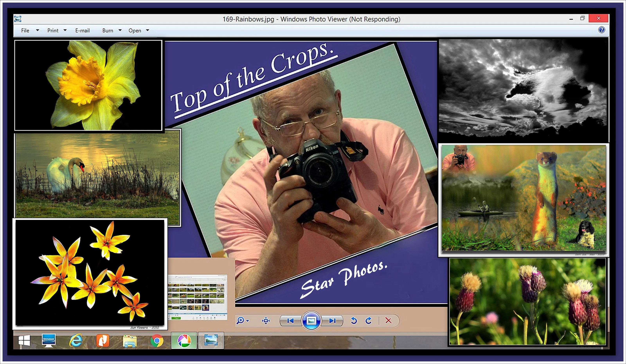
Task: Click the 'Sun flowers. - 2010.' caption
Action: tap(145, 327)
